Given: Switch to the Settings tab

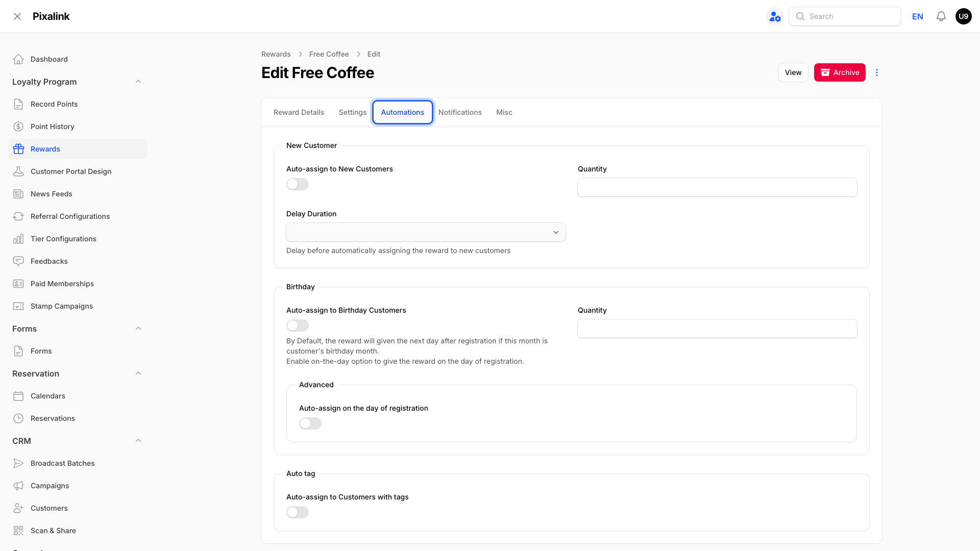Looking at the screenshot, I should point(353,112).
